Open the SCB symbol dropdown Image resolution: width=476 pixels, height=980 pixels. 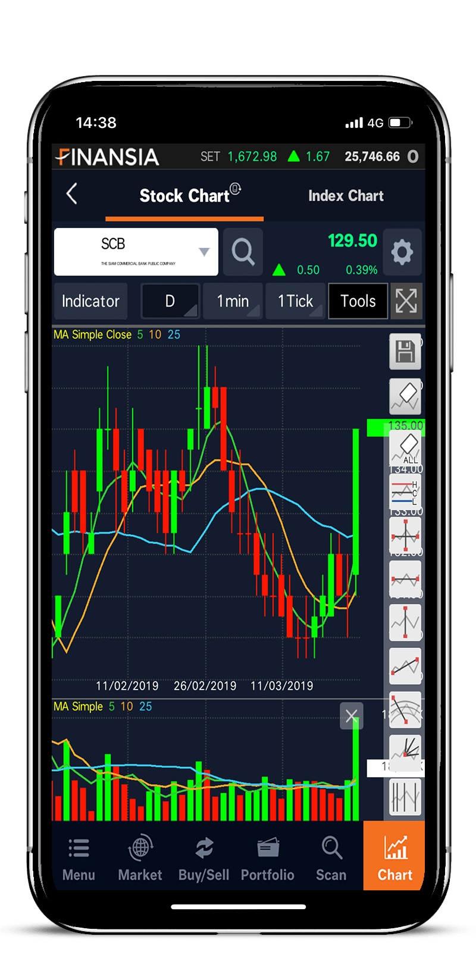pos(136,252)
